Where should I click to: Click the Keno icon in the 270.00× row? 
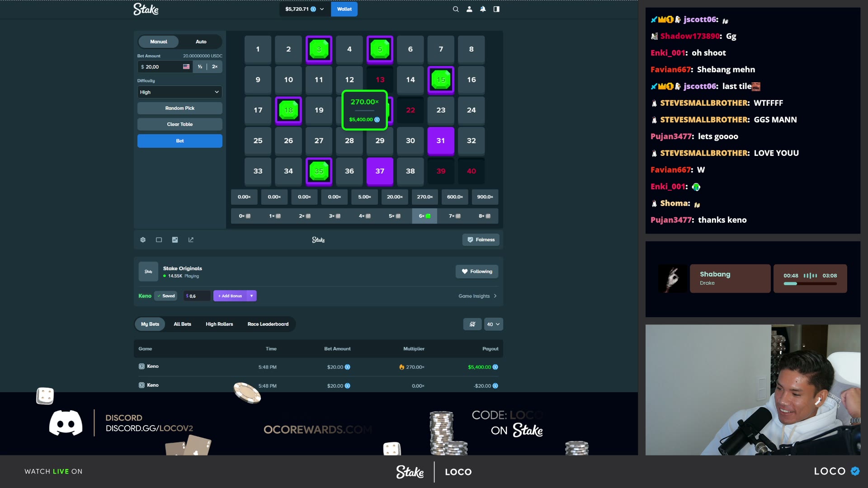pos(142,366)
